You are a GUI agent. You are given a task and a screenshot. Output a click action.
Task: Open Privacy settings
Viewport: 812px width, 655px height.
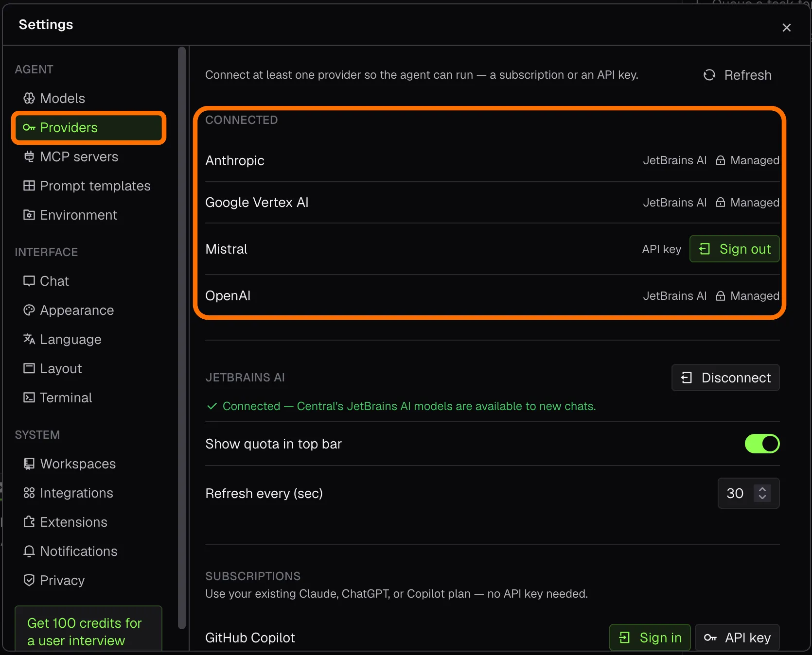pyautogui.click(x=88, y=580)
